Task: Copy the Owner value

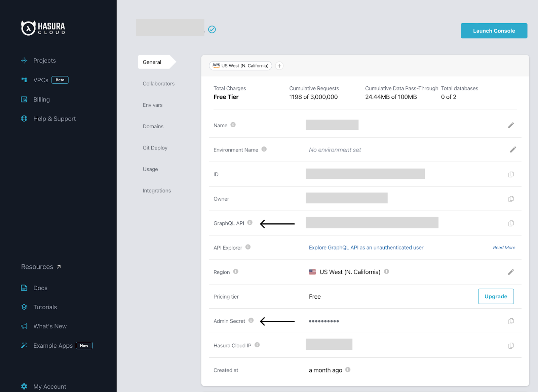Action: pos(511,199)
